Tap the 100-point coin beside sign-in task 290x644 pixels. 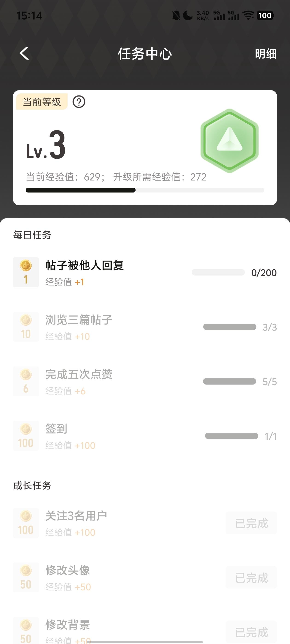[26, 435]
